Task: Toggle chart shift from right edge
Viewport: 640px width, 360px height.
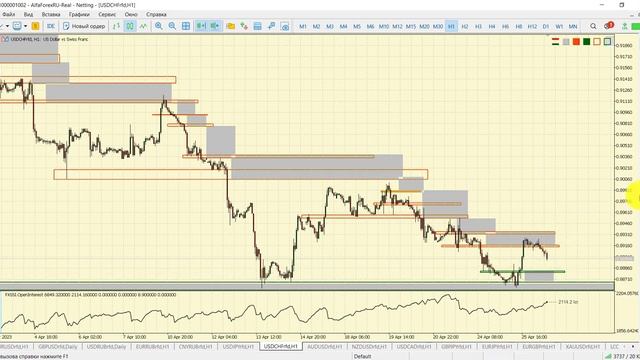Action: pyautogui.click(x=214, y=26)
